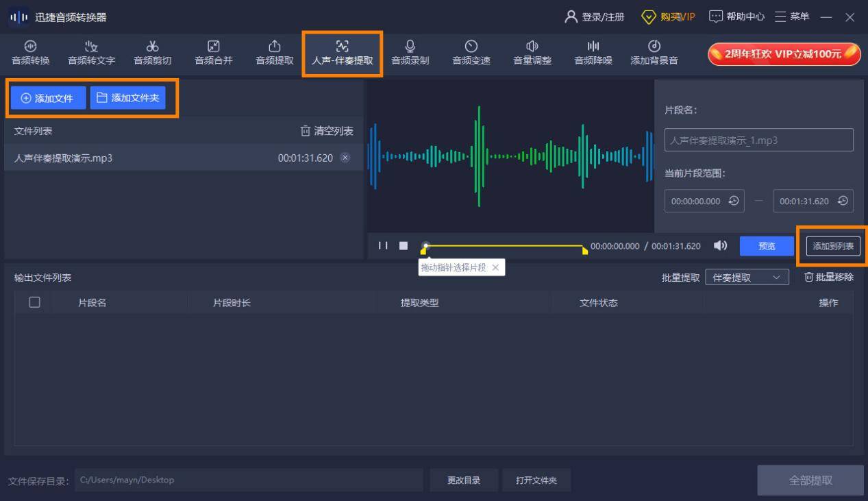Viewport: 868px width, 501px height.
Task: Pause the audio playback
Action: point(383,245)
